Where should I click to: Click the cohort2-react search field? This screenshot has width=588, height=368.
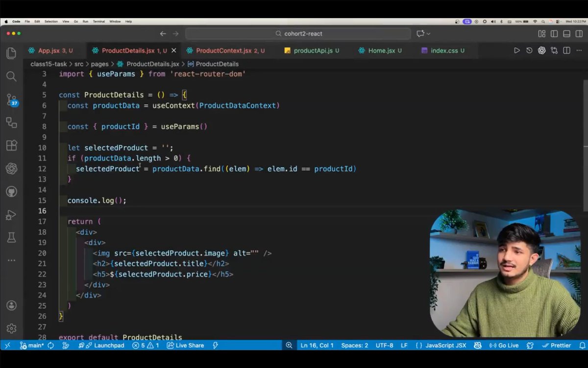tap(298, 34)
